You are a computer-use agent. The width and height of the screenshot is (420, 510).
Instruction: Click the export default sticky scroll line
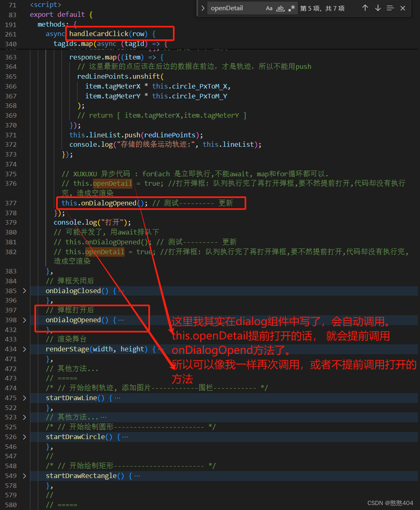tap(61, 14)
